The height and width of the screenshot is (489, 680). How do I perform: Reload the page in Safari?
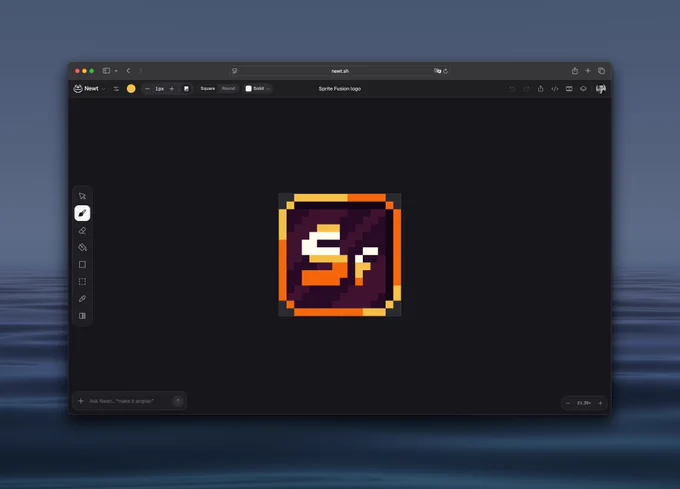click(x=445, y=71)
